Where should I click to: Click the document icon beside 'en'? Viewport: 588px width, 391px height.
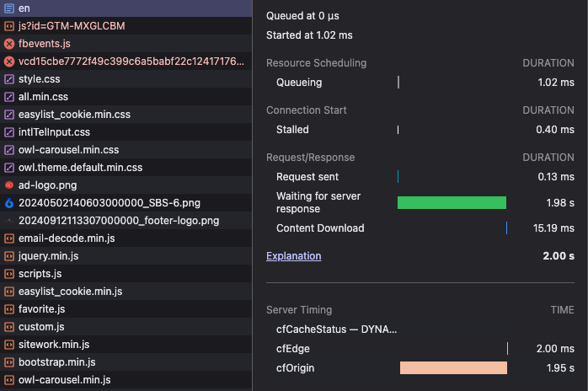8,8
